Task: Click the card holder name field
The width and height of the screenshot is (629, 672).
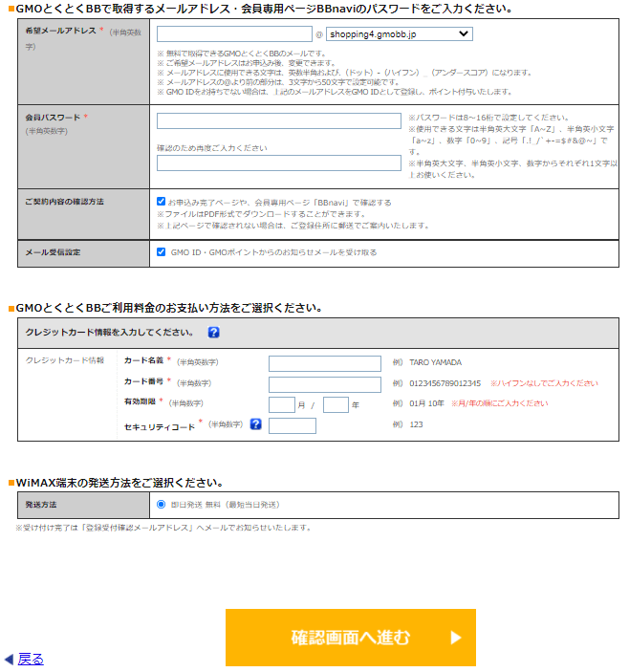Action: (325, 363)
